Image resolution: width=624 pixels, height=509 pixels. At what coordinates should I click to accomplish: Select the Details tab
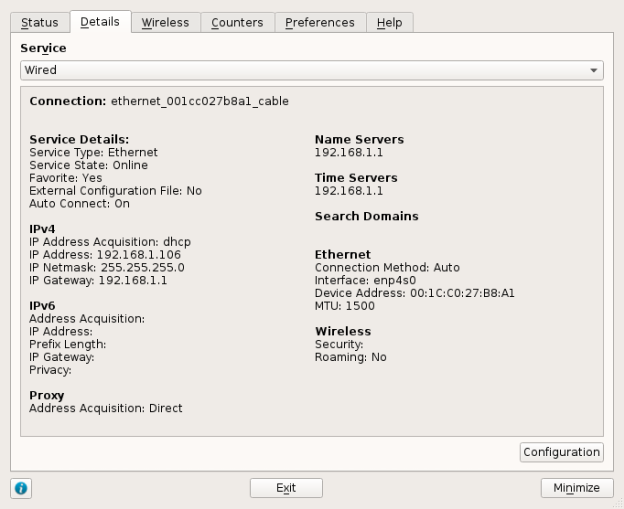pos(100,21)
